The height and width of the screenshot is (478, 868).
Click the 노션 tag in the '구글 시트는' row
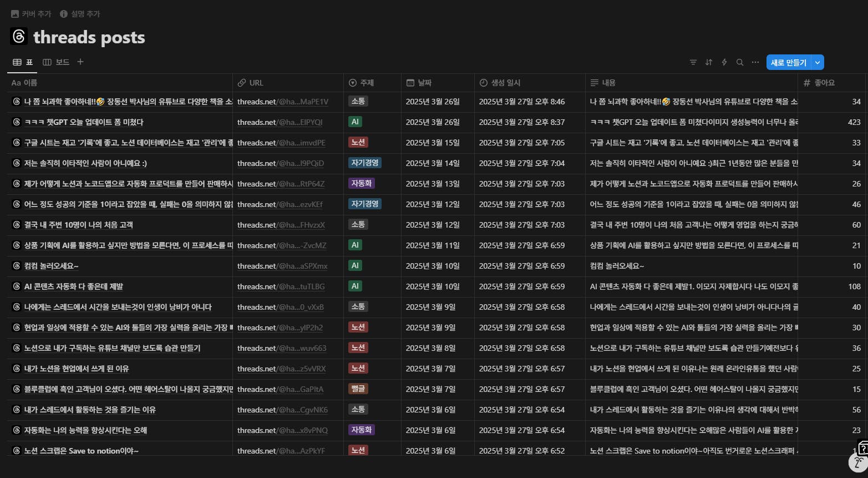[x=358, y=142]
